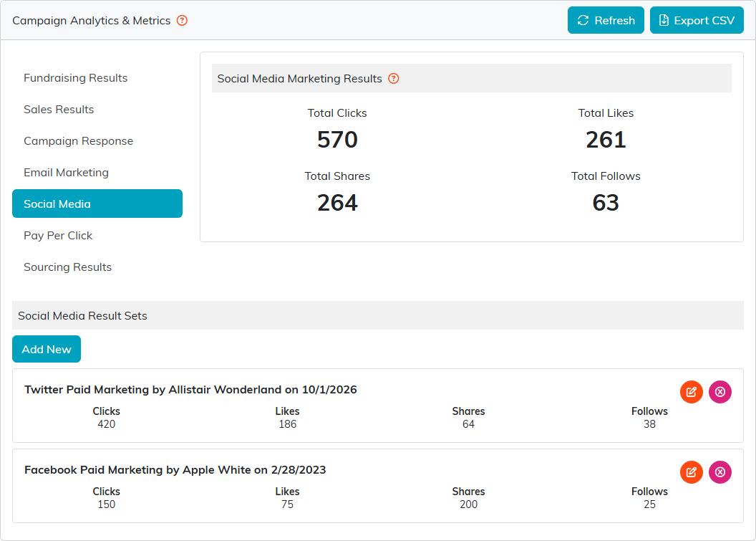Edit the Facebook Paid Marketing result set
This screenshot has width=756, height=541.
(x=692, y=472)
